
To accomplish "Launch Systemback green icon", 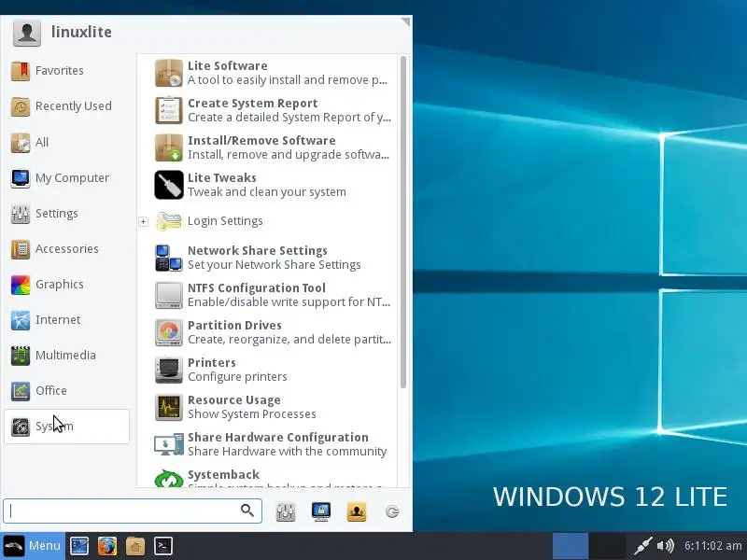I will (x=169, y=478).
